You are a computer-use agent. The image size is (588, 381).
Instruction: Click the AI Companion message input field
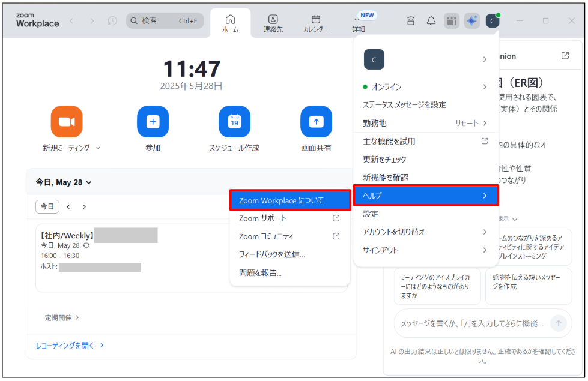pyautogui.click(x=471, y=323)
